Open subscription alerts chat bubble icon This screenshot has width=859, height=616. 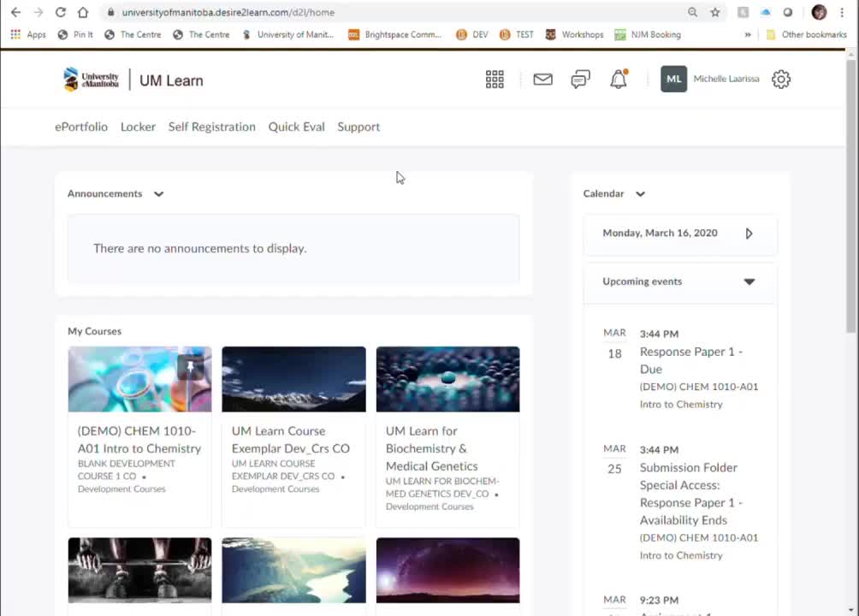pos(580,80)
